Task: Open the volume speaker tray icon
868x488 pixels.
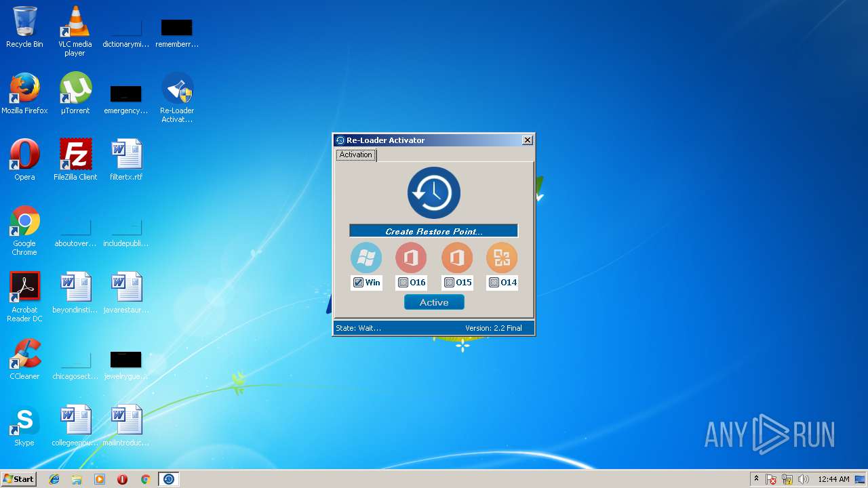Action: tap(804, 479)
